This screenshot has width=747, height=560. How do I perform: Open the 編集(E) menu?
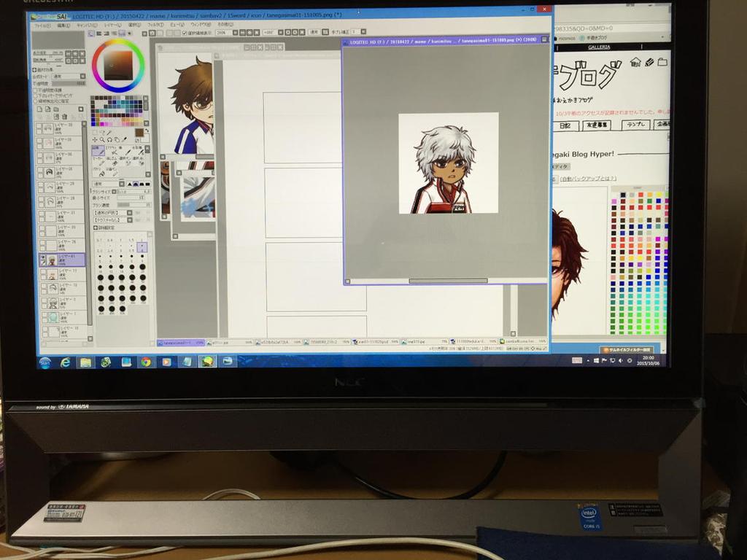(63, 26)
